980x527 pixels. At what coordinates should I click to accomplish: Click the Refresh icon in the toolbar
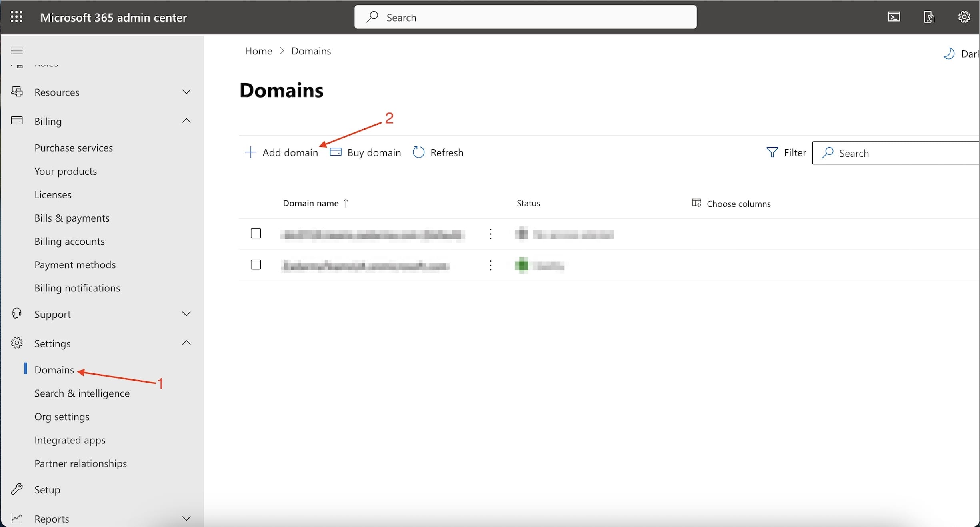click(x=418, y=152)
